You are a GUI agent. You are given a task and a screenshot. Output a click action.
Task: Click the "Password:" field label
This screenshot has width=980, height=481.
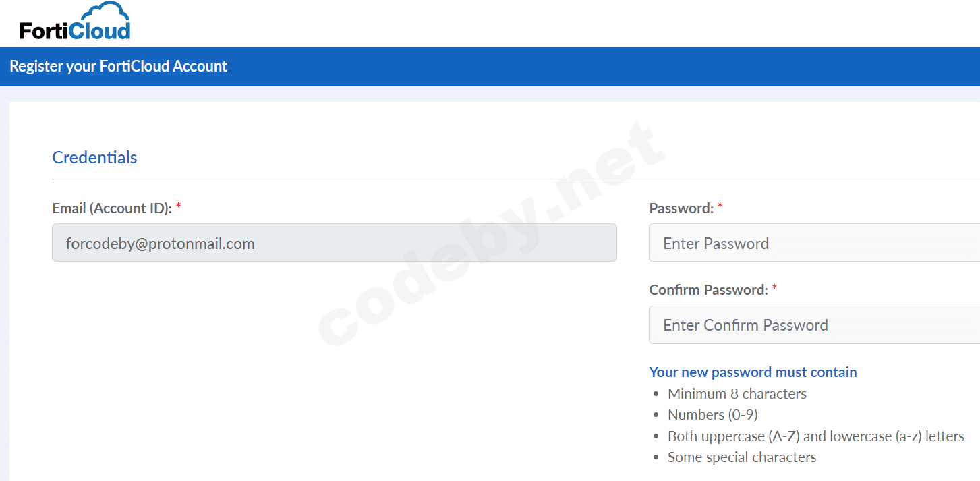coord(681,208)
